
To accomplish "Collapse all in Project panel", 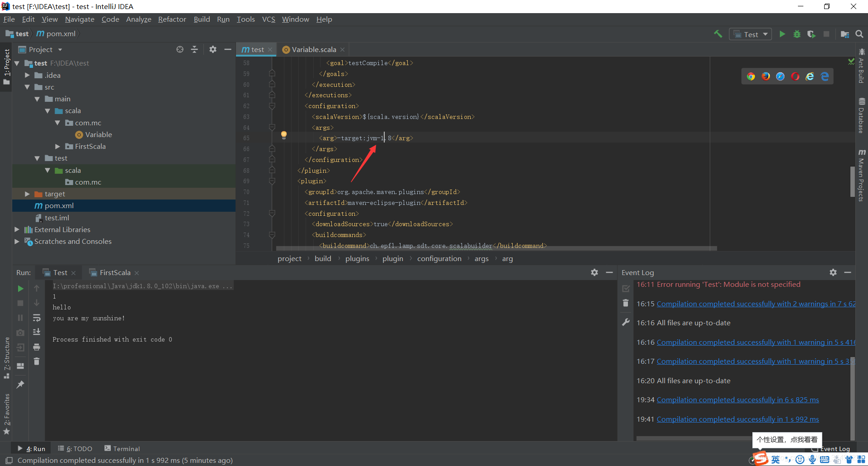I will (x=194, y=49).
